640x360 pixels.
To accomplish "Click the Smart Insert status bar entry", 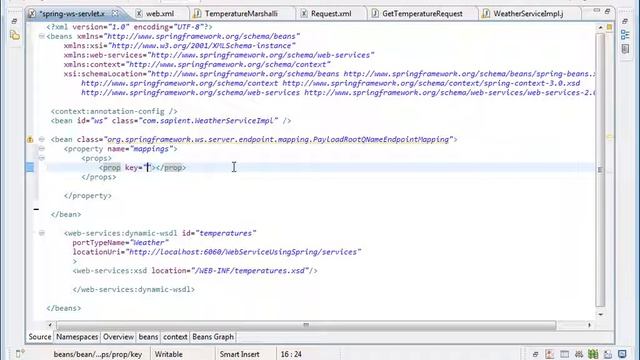I will (x=240, y=354).
